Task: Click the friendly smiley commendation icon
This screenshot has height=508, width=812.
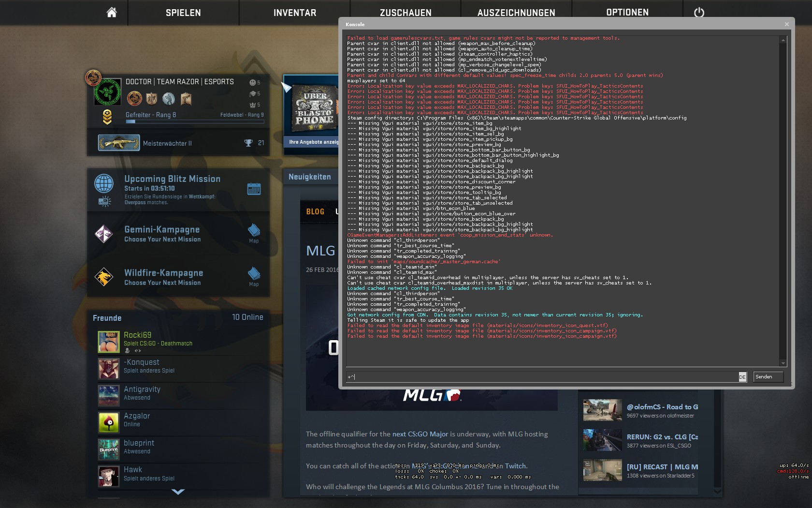Action: coord(252,83)
